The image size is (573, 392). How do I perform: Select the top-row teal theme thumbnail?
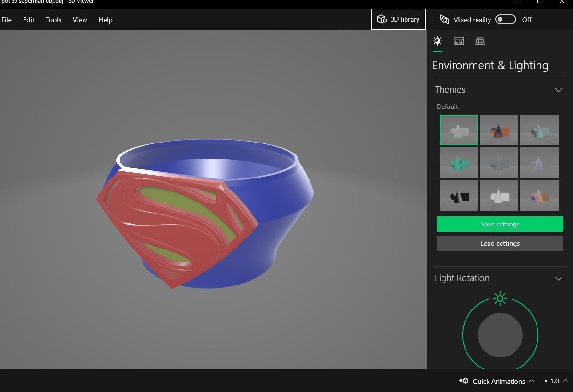pos(539,130)
